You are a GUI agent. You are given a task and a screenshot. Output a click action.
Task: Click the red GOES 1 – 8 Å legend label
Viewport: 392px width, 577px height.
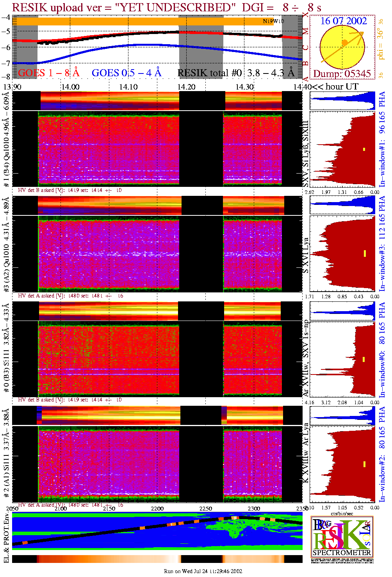point(48,73)
